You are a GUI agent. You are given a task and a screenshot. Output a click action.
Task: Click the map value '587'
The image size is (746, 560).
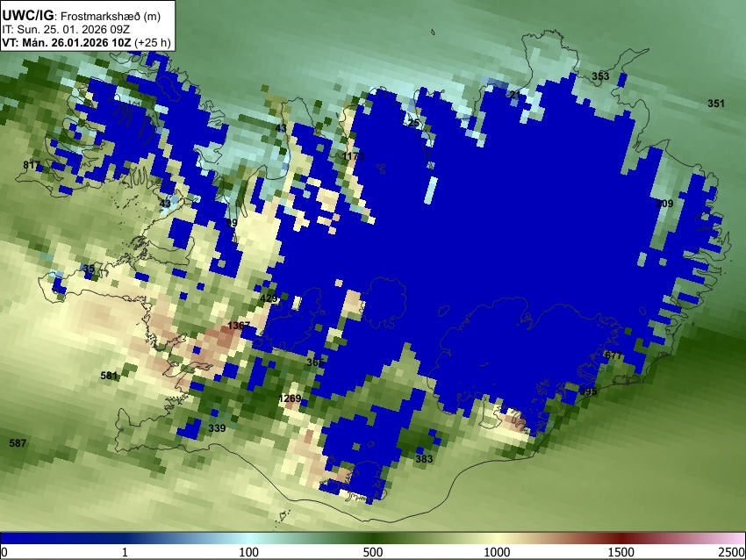18,443
